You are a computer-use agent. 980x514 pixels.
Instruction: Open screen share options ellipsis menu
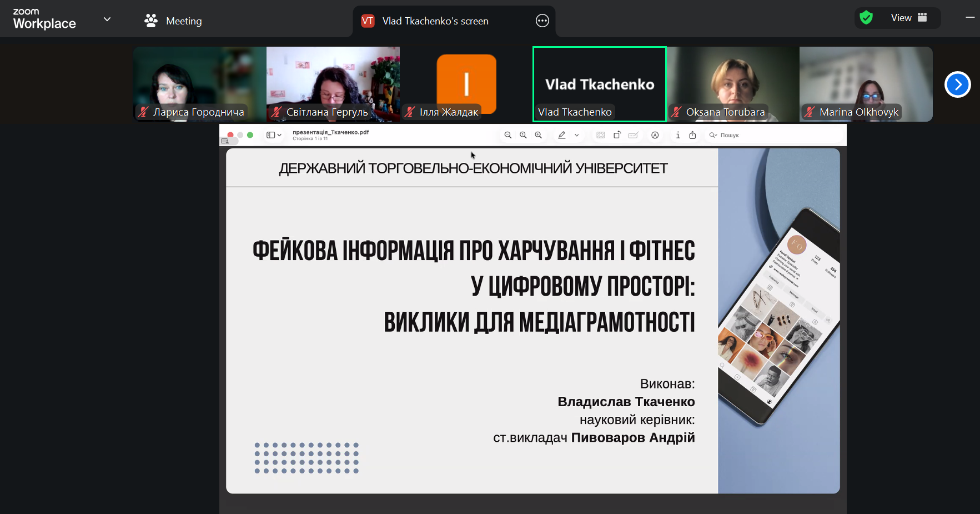pos(542,21)
